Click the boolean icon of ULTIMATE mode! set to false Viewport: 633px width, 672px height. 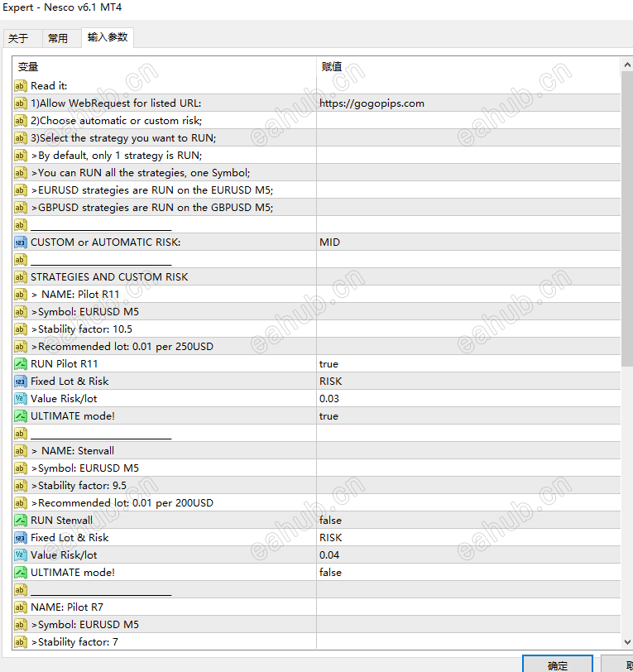[x=20, y=573]
